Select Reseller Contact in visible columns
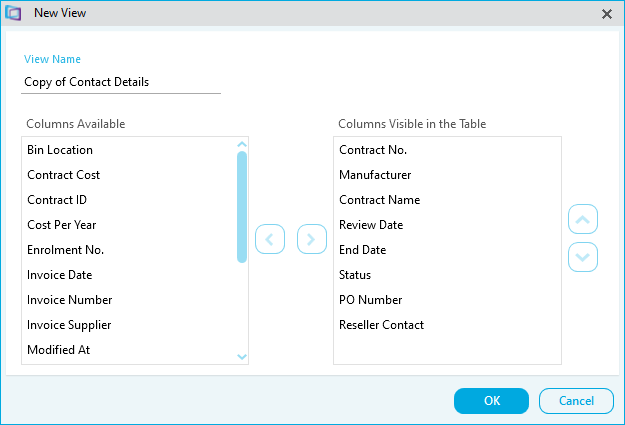Image resolution: width=625 pixels, height=425 pixels. click(x=381, y=325)
